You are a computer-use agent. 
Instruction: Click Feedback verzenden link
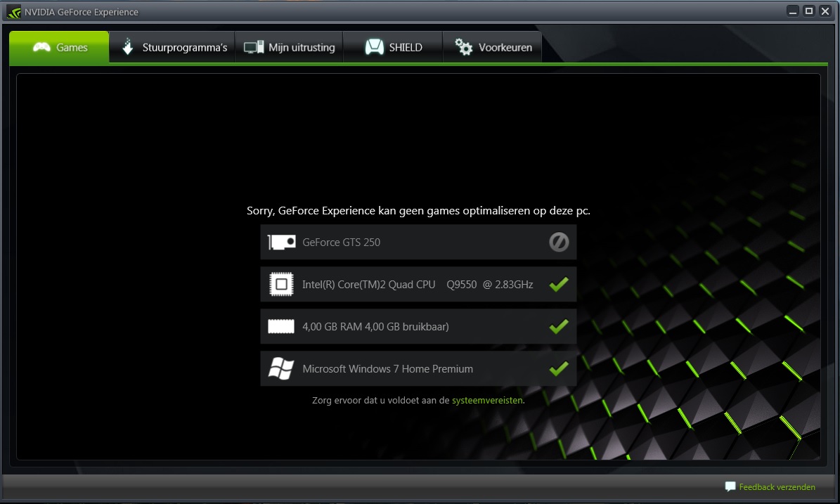point(777,487)
